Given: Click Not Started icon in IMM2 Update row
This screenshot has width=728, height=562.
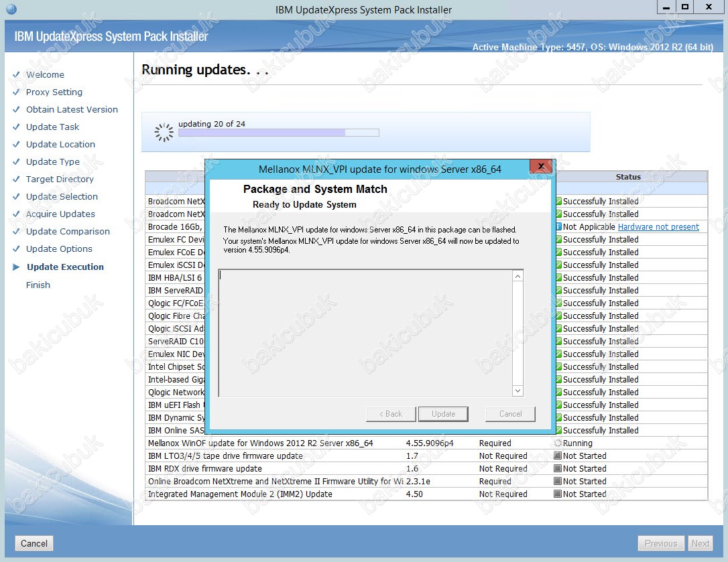Looking at the screenshot, I should click(x=558, y=494).
